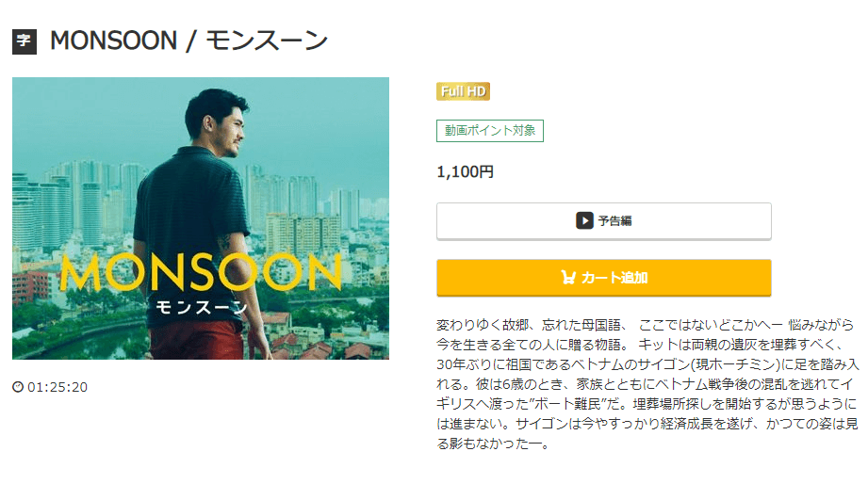This screenshot has width=868, height=484.
Task: Click the 予告編 text label
Action: pyautogui.click(x=615, y=220)
